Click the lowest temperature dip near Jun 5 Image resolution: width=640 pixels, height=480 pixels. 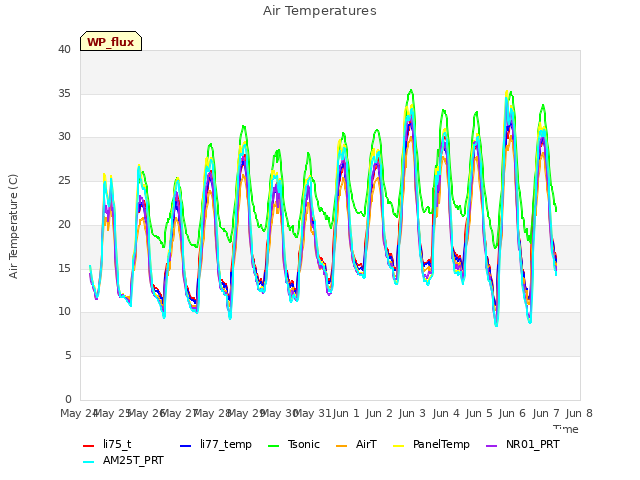[x=496, y=325]
